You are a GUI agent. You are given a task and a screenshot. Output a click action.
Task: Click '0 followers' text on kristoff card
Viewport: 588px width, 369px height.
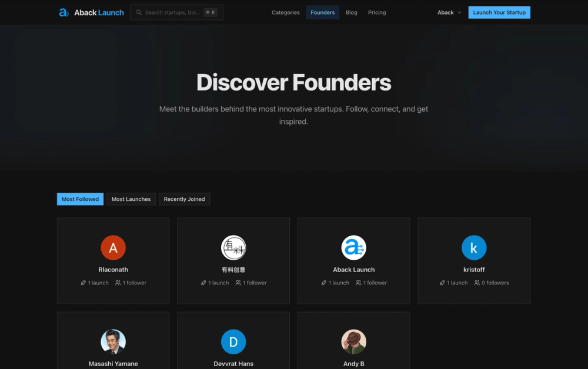coord(495,283)
